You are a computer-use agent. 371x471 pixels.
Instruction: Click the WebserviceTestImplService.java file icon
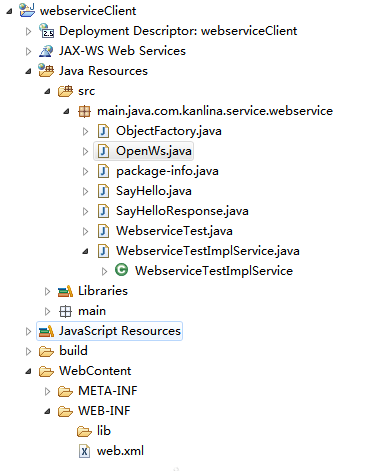[x=103, y=251]
